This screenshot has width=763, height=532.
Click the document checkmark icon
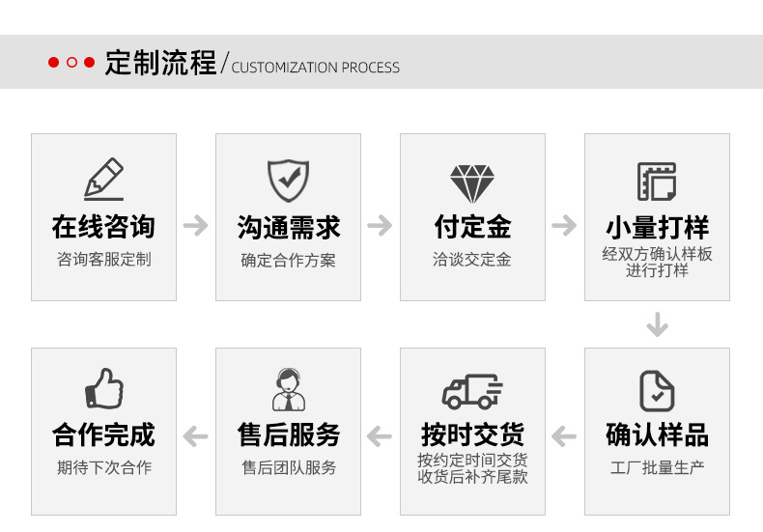[657, 390]
